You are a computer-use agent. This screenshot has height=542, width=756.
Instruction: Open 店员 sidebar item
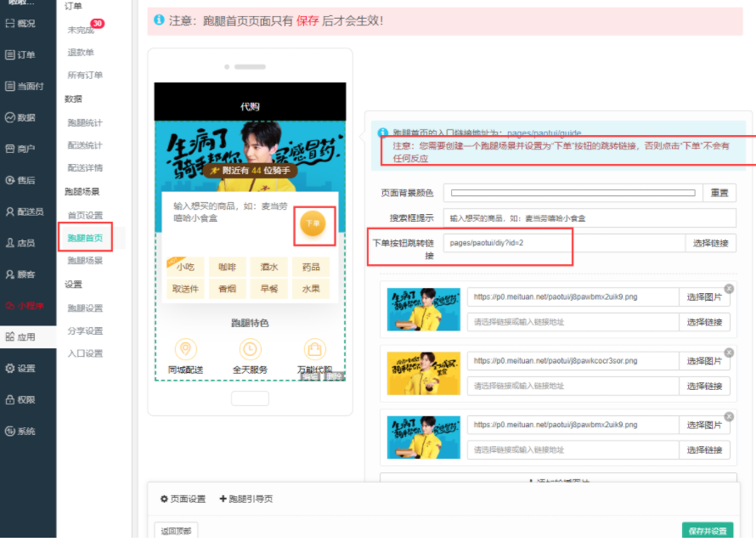[x=20, y=243]
